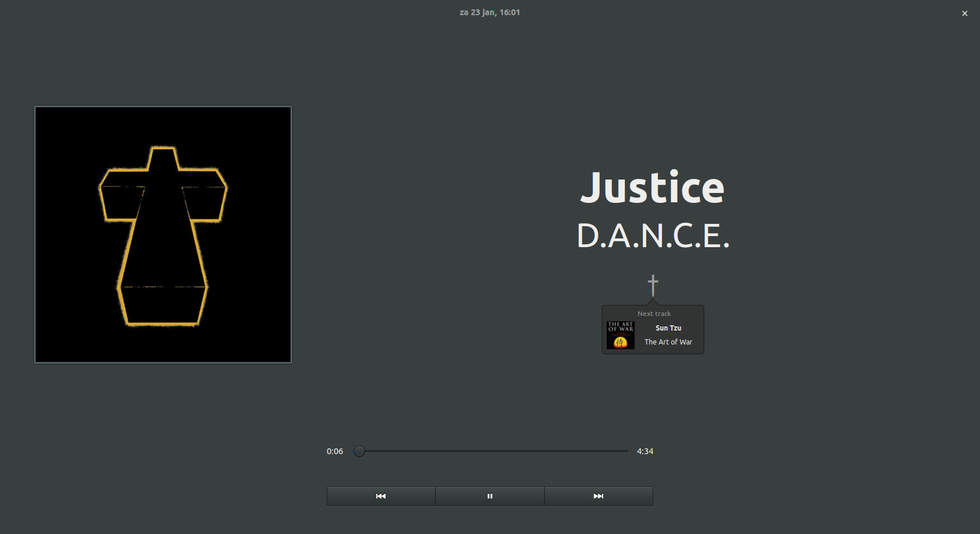Click the total duration 4:34
Screen dimensions: 980x534
(645, 451)
